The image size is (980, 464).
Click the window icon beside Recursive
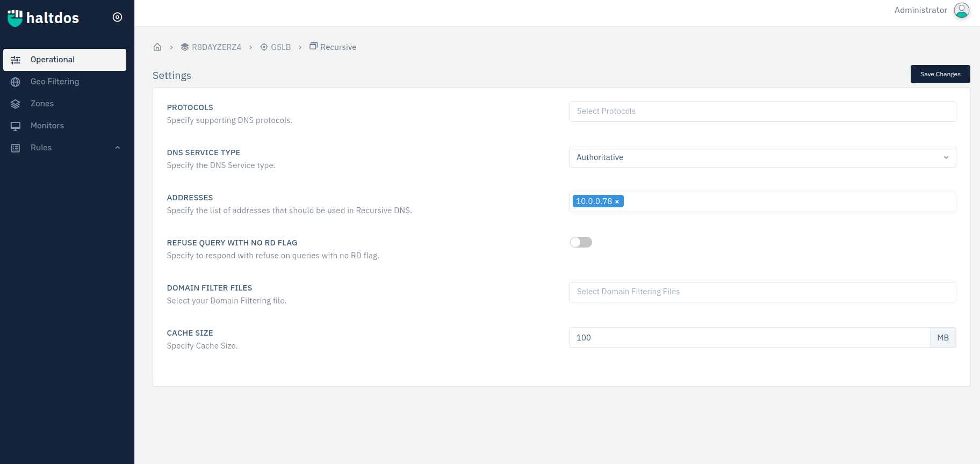314,46
